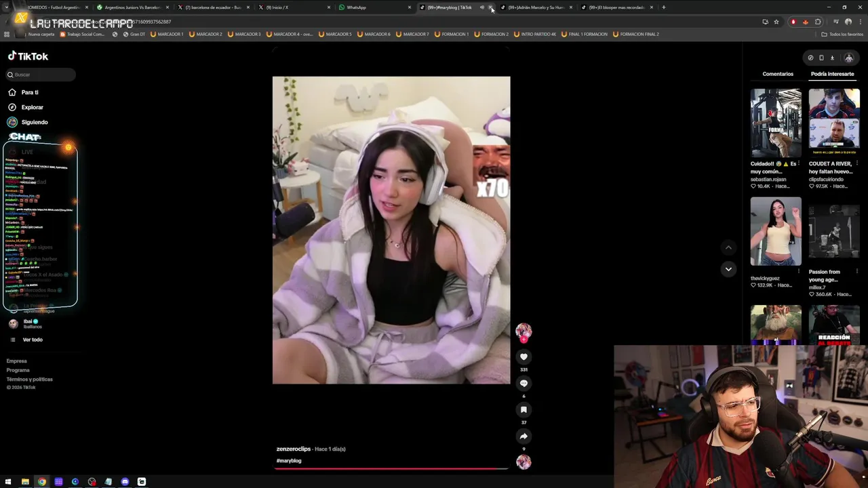Open options for 'Passion from young age' card
Viewport: 868px width, 488px height.
[856, 272]
